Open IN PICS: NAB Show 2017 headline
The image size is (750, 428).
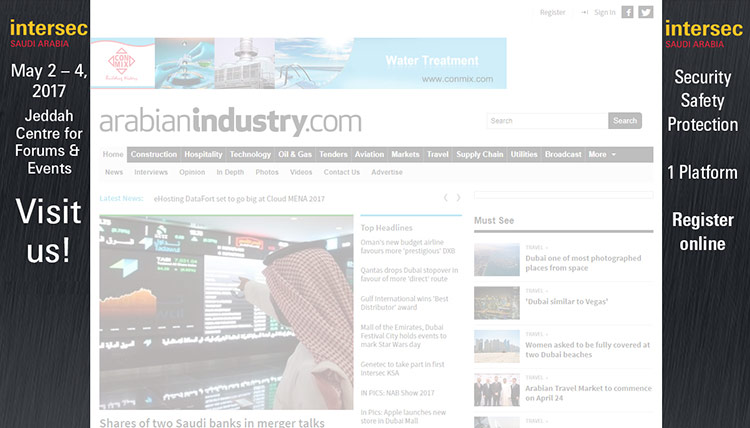click(x=397, y=393)
